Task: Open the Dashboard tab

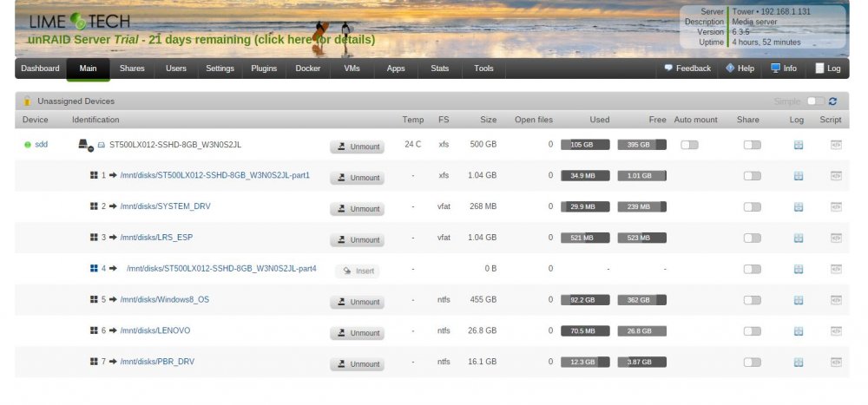Action: click(x=41, y=69)
